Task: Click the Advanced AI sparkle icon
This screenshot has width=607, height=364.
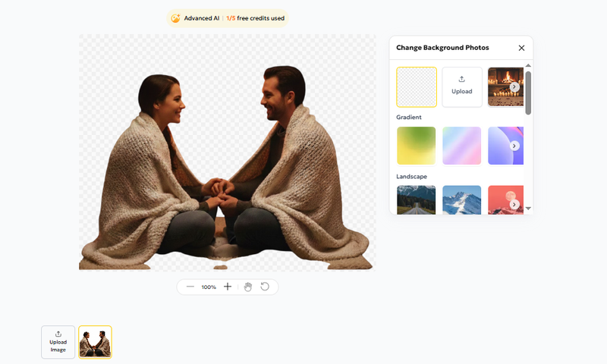Action: [175, 18]
